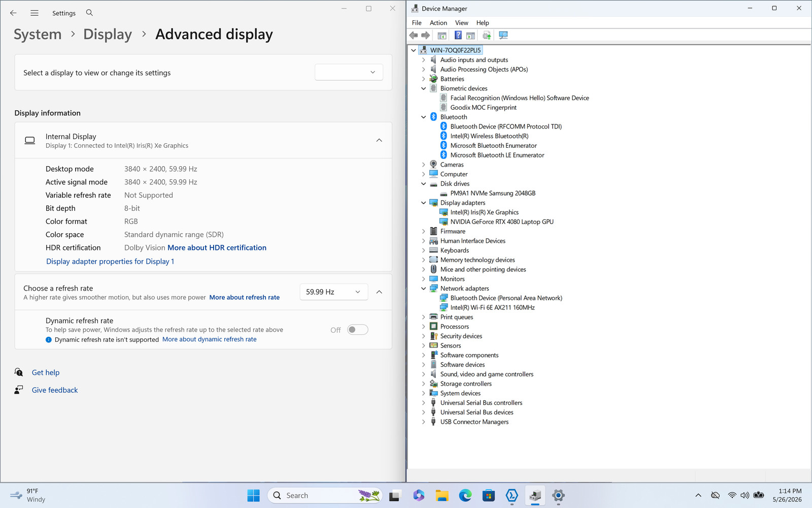Open Microsoft Edge from the taskbar
The image size is (812, 508).
pyautogui.click(x=465, y=495)
